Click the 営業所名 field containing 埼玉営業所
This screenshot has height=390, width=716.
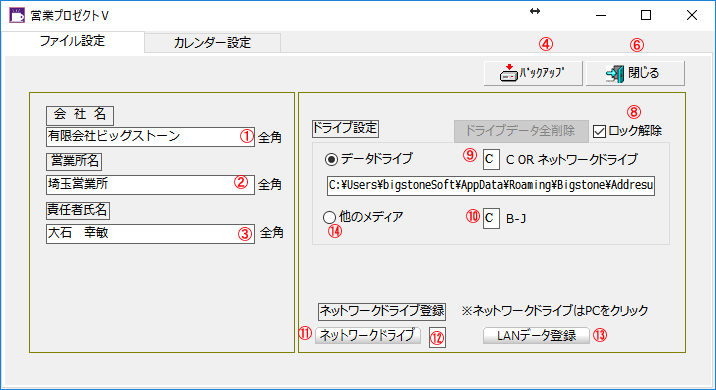click(150, 184)
